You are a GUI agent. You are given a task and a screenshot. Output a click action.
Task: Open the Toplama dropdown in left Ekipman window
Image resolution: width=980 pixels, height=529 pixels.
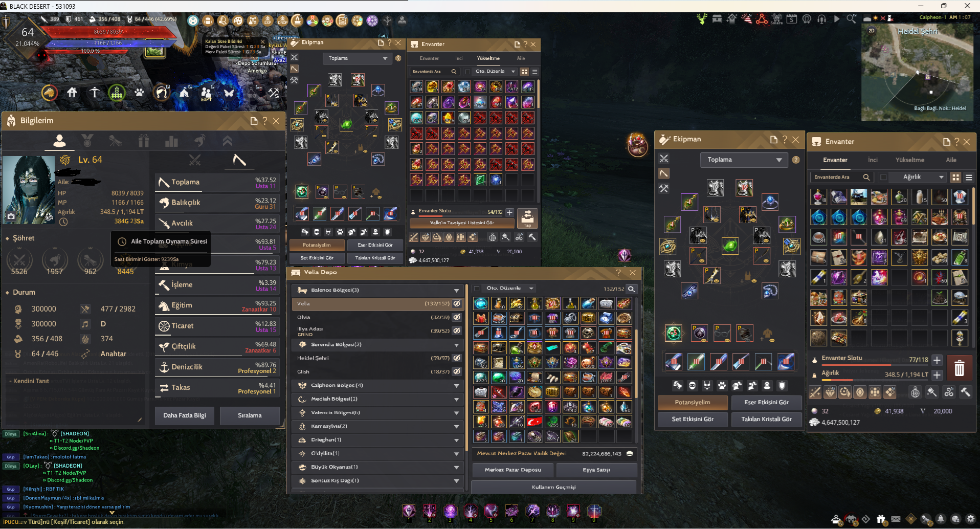(357, 58)
